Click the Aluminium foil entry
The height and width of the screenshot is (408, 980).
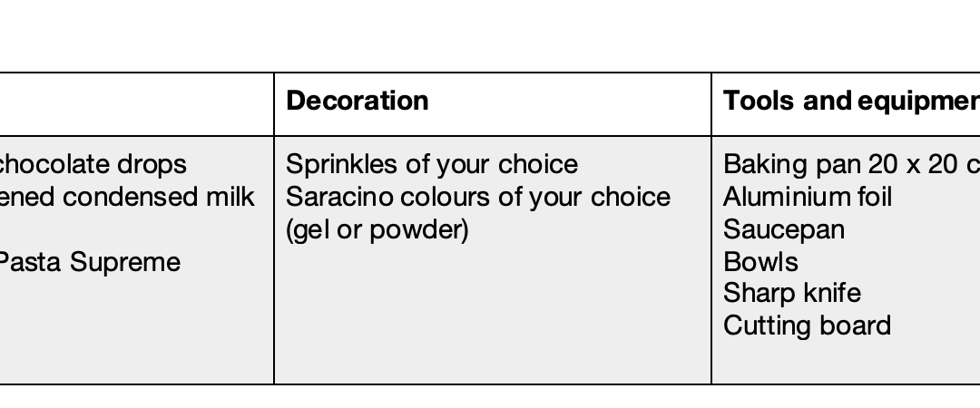pyautogui.click(x=808, y=197)
